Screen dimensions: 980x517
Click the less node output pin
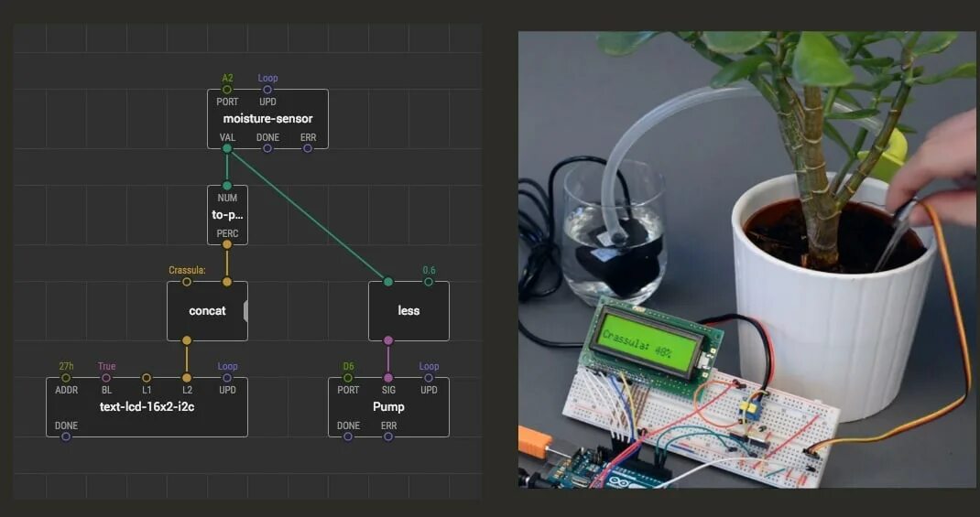point(388,341)
